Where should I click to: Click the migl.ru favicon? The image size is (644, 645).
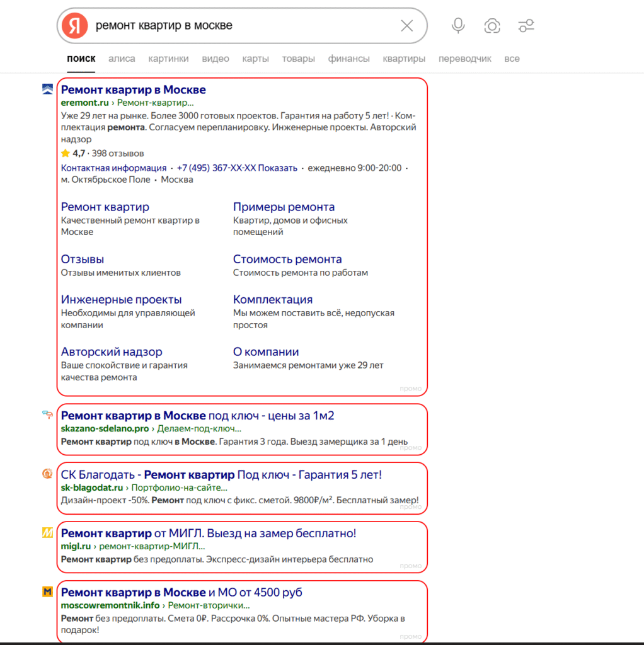(47, 533)
